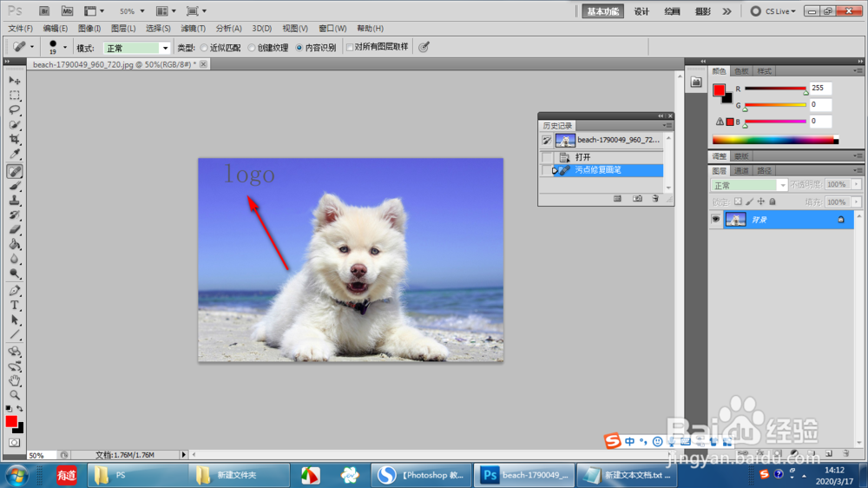Click the trash icon in History panel

click(x=655, y=199)
